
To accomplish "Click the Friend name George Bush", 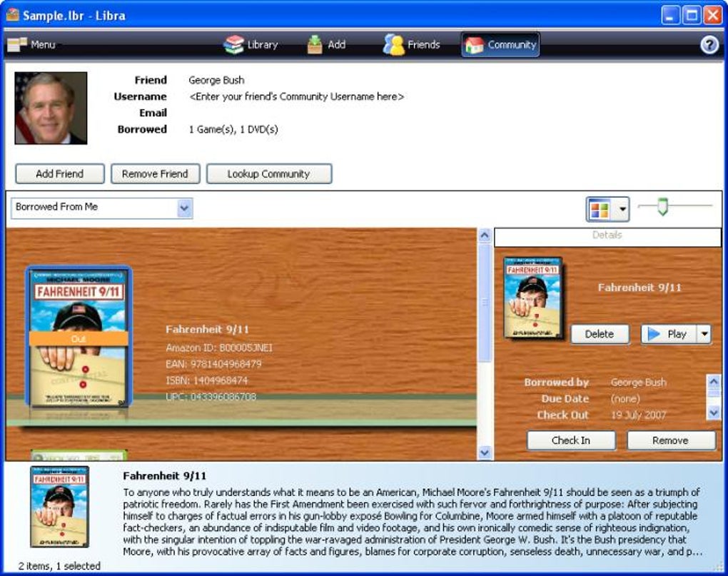I will pyautogui.click(x=216, y=80).
